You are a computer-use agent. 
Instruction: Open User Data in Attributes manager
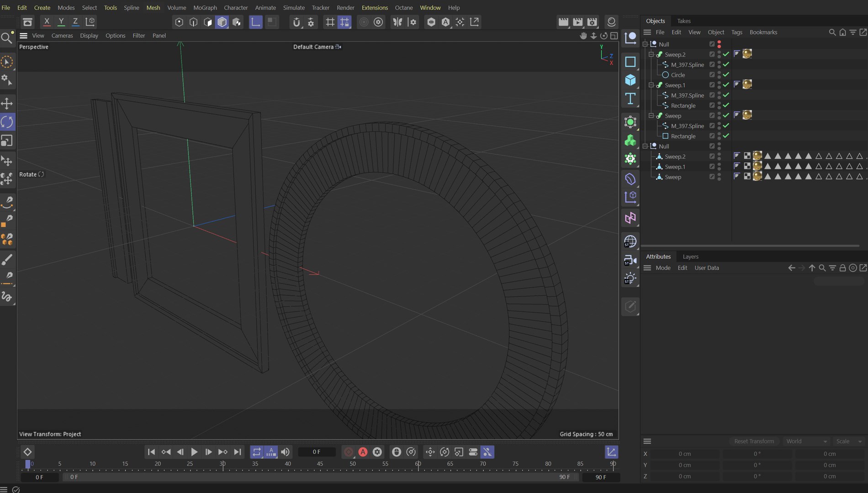pos(707,268)
